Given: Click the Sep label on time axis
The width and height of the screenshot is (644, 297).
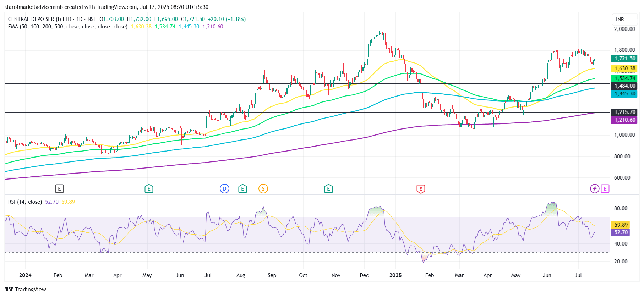Looking at the screenshot, I should (272, 275).
